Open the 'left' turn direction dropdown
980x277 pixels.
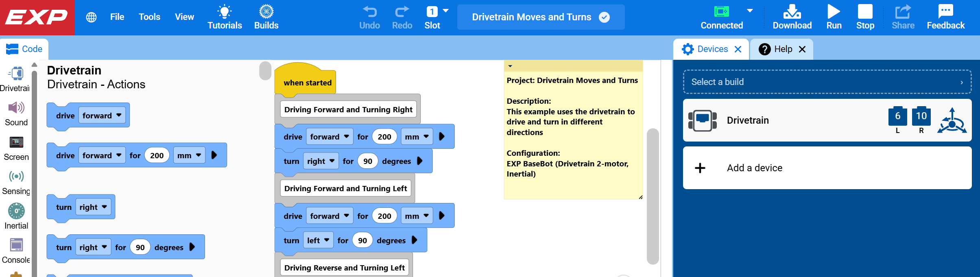pos(319,240)
